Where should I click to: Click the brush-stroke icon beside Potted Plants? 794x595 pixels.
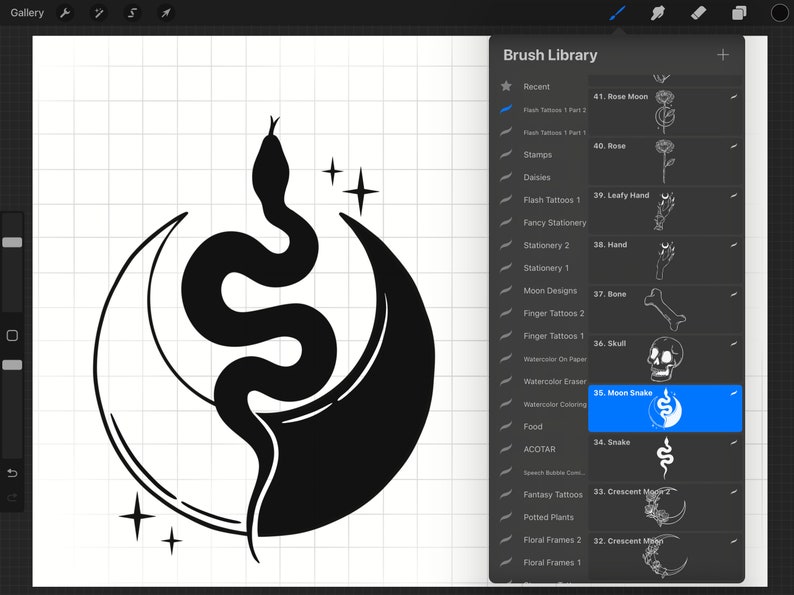tap(506, 517)
